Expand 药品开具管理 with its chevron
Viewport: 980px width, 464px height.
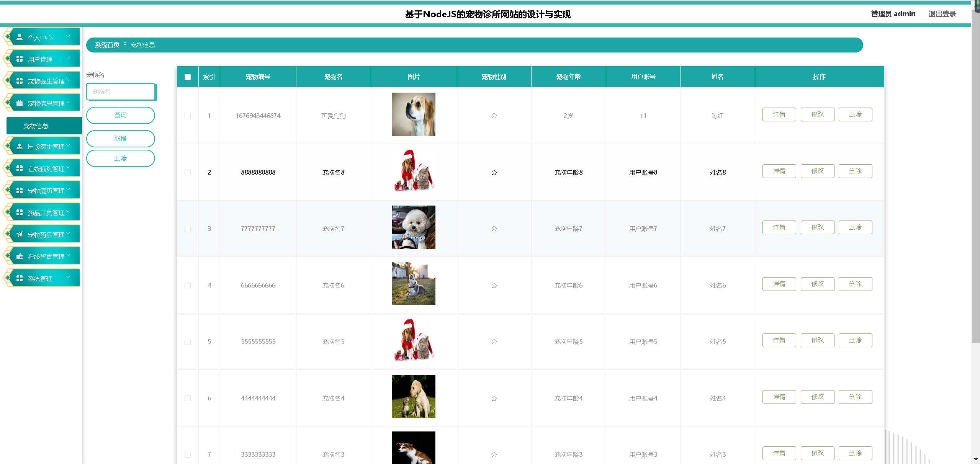[69, 211]
